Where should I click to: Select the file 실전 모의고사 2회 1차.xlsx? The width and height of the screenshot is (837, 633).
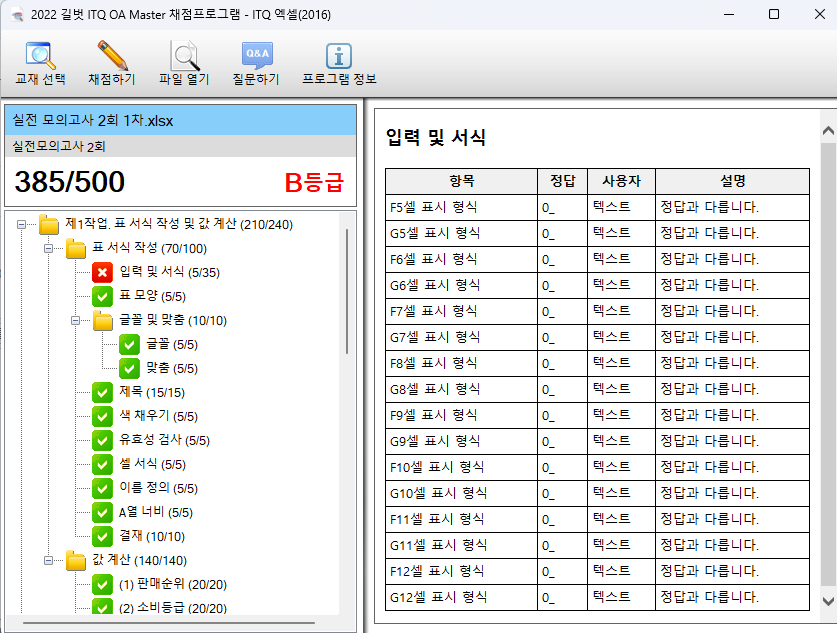click(180, 120)
